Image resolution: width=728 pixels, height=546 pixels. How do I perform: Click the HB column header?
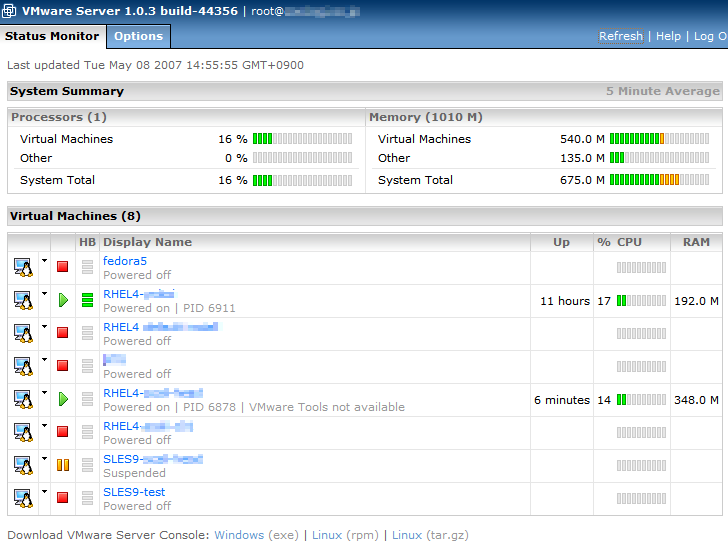click(x=87, y=242)
